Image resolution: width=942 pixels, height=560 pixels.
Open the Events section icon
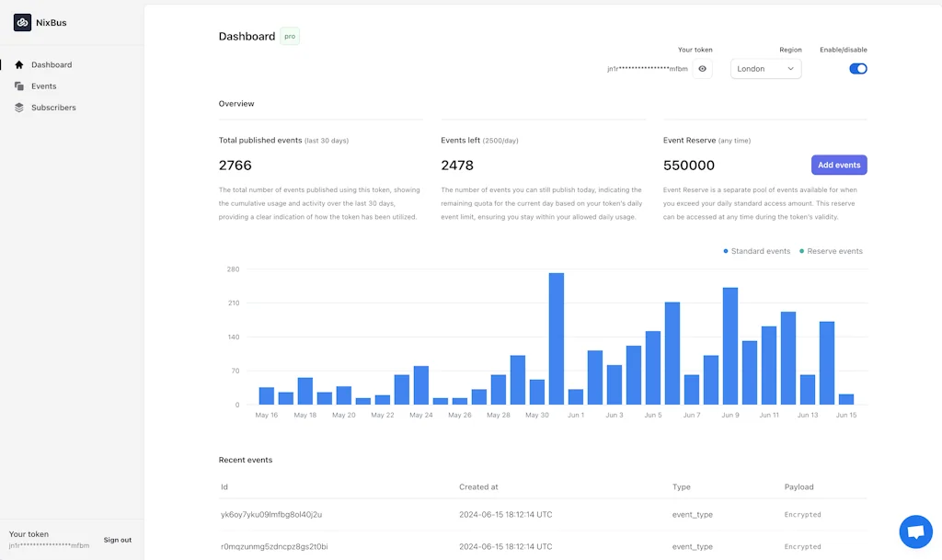pos(19,86)
